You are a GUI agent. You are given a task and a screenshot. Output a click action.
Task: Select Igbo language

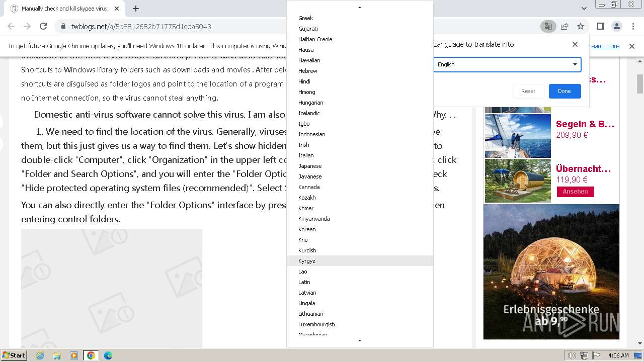pyautogui.click(x=360, y=124)
